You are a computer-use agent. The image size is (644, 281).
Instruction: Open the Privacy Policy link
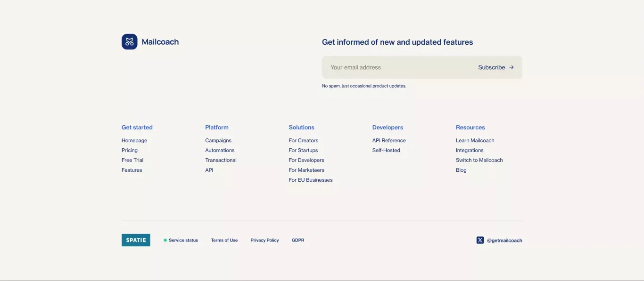tap(264, 240)
